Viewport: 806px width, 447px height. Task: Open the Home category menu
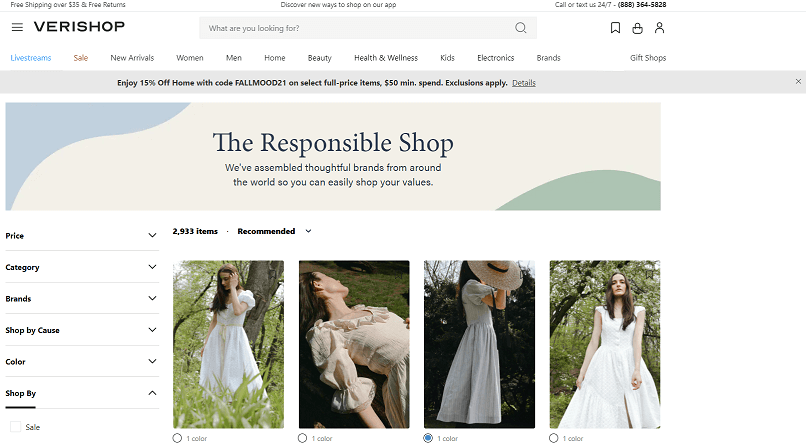(x=274, y=58)
